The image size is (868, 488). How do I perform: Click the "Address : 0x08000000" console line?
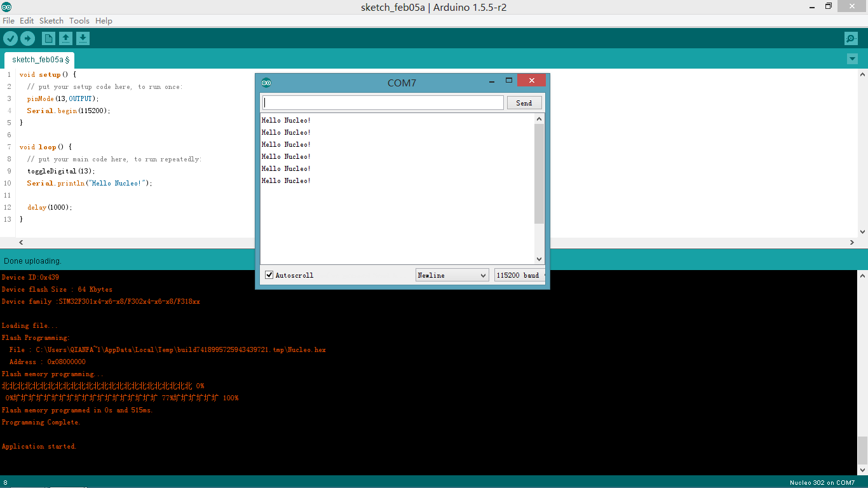point(47,362)
